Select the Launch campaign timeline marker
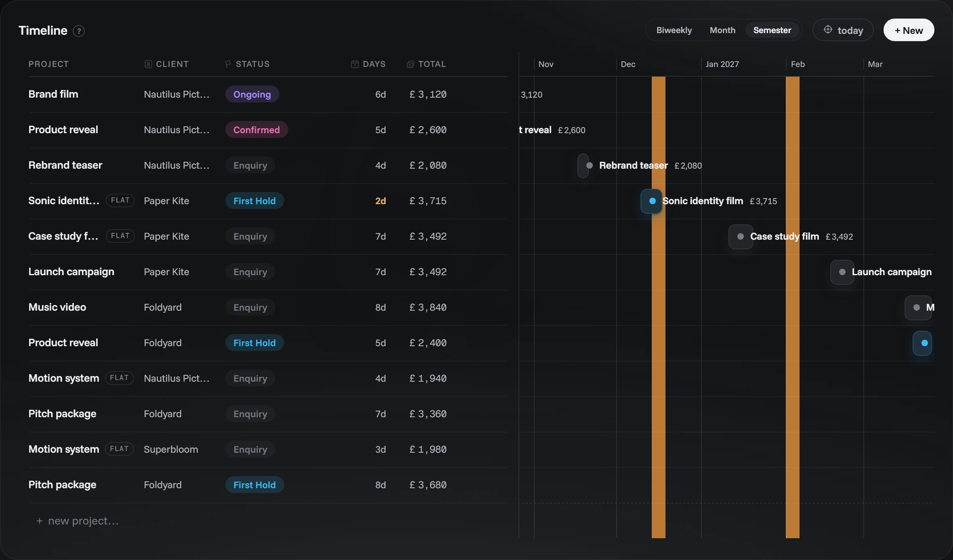The height and width of the screenshot is (560, 953). [842, 272]
